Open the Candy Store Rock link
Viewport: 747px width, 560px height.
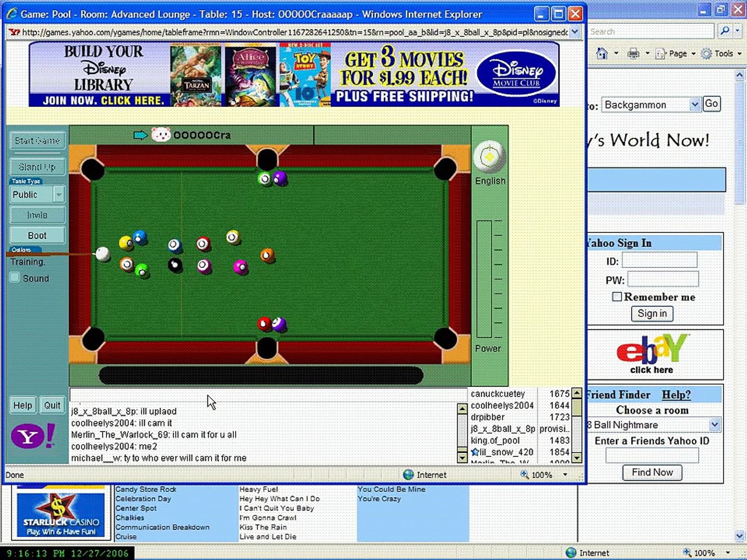146,489
